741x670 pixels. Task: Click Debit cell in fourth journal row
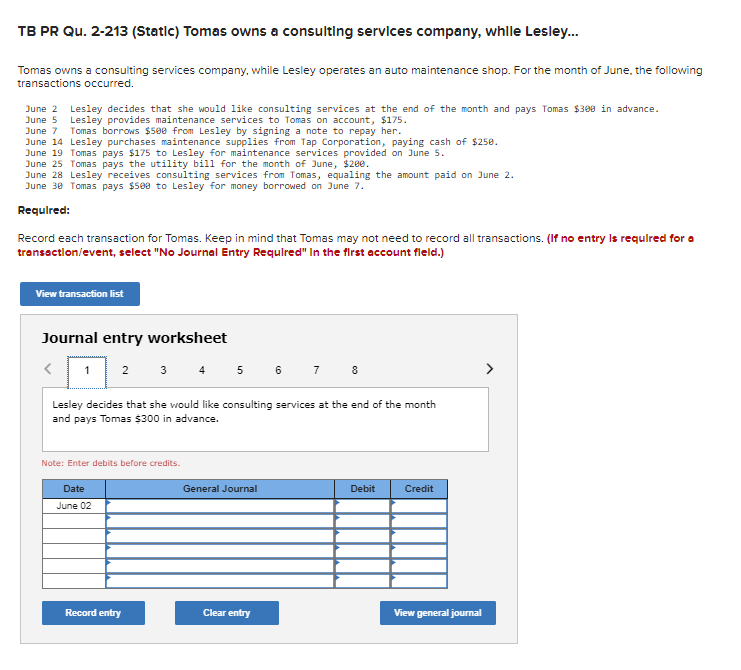pos(362,551)
